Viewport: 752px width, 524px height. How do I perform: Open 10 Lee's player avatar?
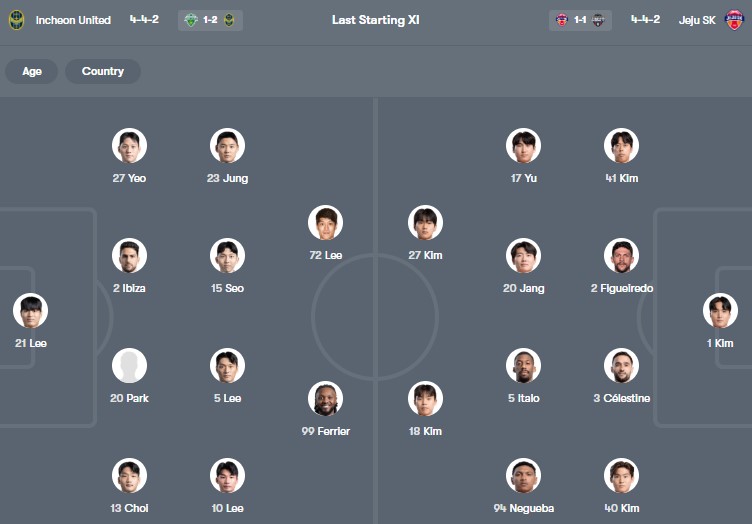[227, 476]
